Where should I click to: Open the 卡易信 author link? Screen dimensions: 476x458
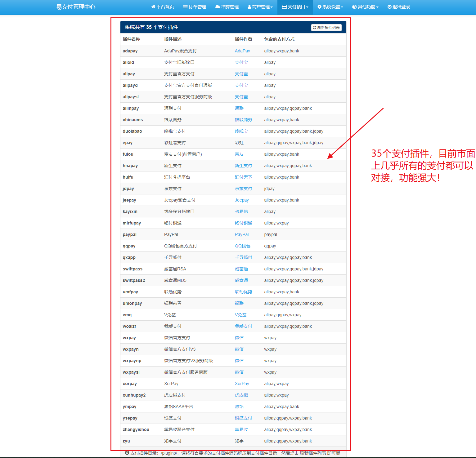click(x=241, y=211)
